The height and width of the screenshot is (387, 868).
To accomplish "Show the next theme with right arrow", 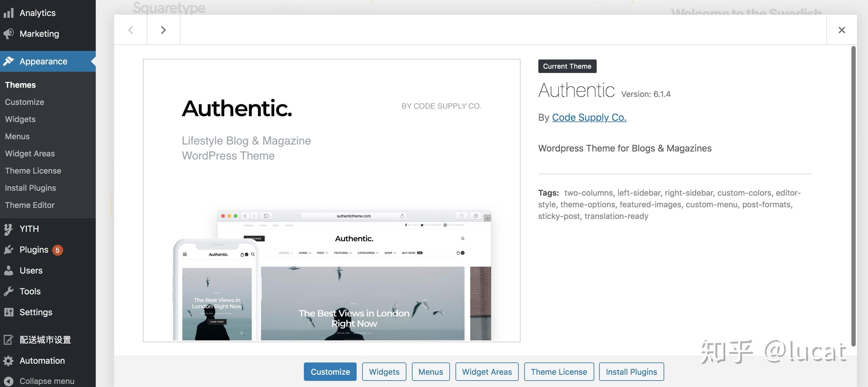I will (x=163, y=30).
